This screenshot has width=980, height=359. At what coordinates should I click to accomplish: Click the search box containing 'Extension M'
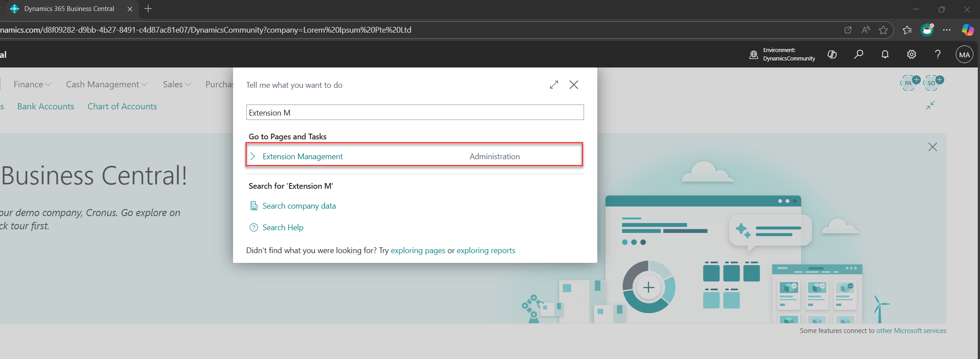[x=415, y=112]
